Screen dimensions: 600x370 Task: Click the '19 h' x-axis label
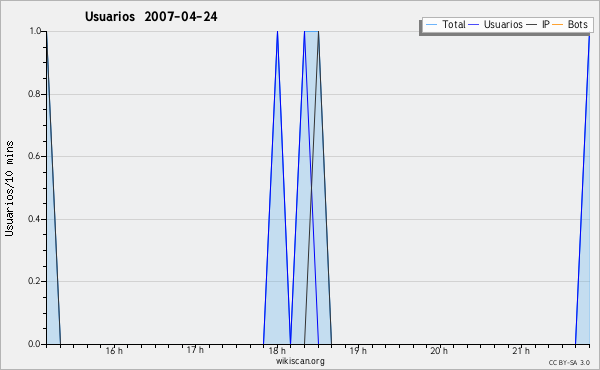pyautogui.click(x=358, y=350)
